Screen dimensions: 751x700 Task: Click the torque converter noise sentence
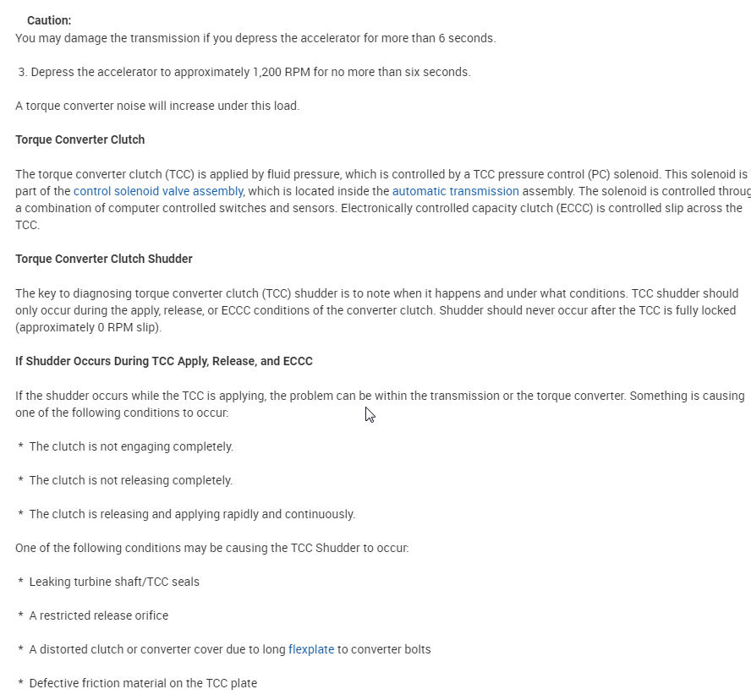click(156, 106)
